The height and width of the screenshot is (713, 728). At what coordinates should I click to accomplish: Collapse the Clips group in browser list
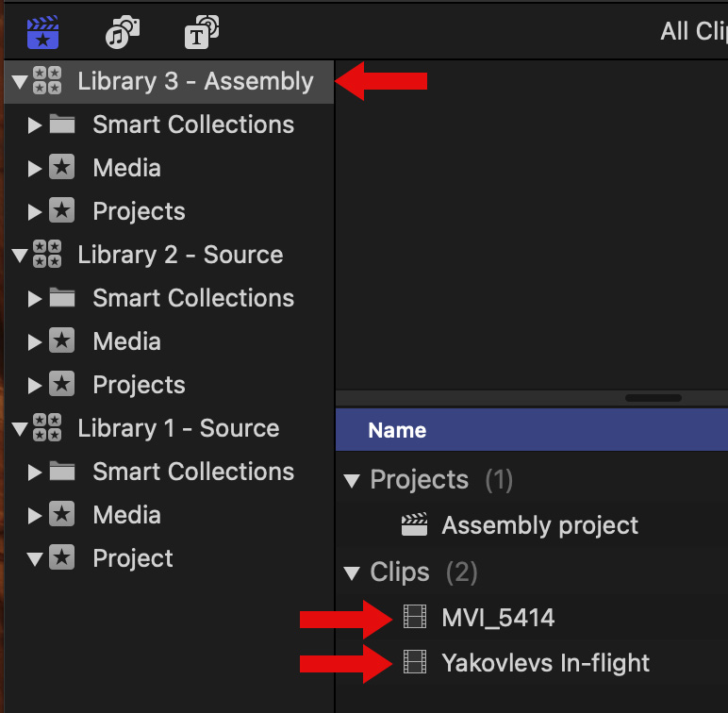(352, 572)
